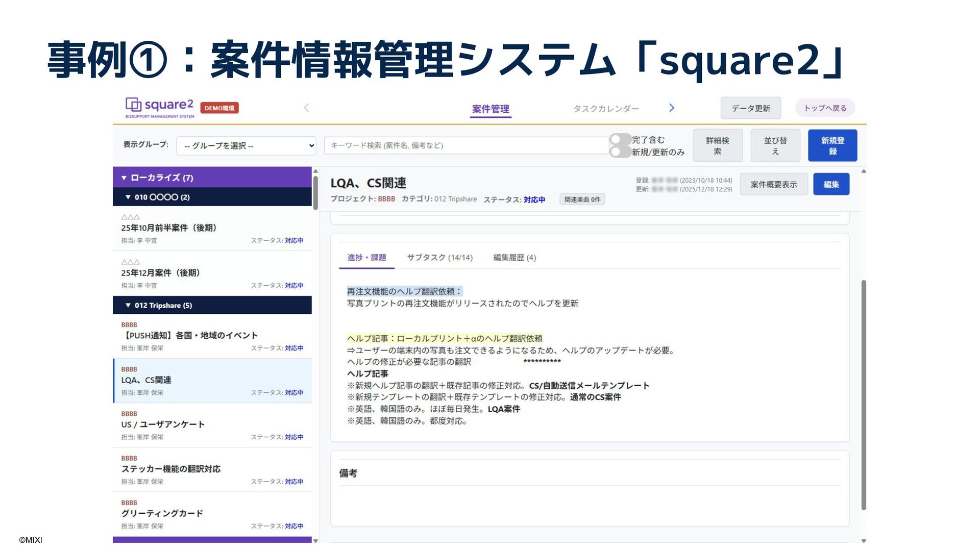Image resolution: width=980 pixels, height=551 pixels.
Task: Click the 関連楽曲 0件 badge
Action: pos(582,199)
